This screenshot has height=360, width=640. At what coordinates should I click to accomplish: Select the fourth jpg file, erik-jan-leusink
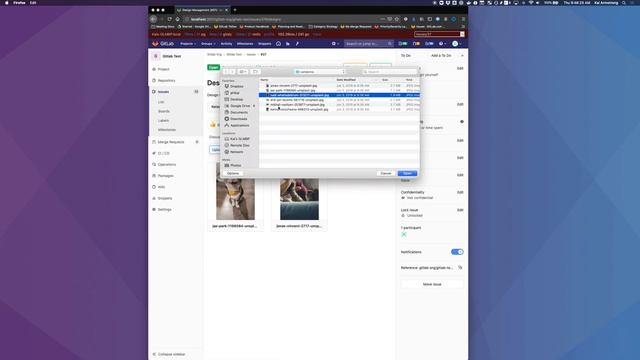[339, 100]
